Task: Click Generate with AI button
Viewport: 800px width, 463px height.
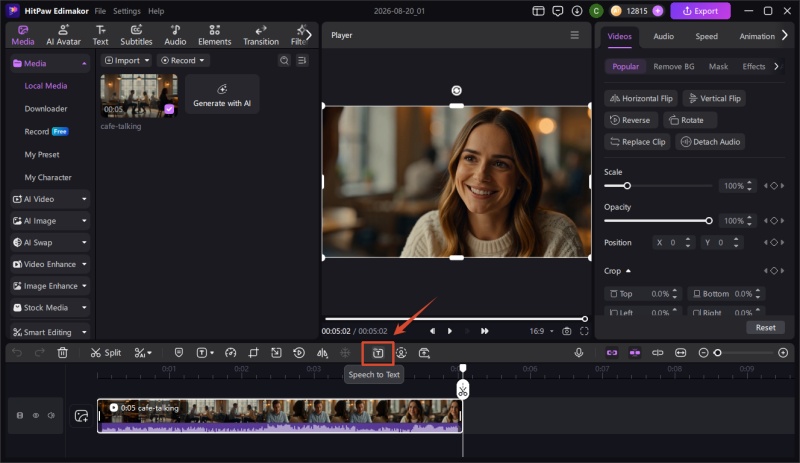Action: point(222,94)
